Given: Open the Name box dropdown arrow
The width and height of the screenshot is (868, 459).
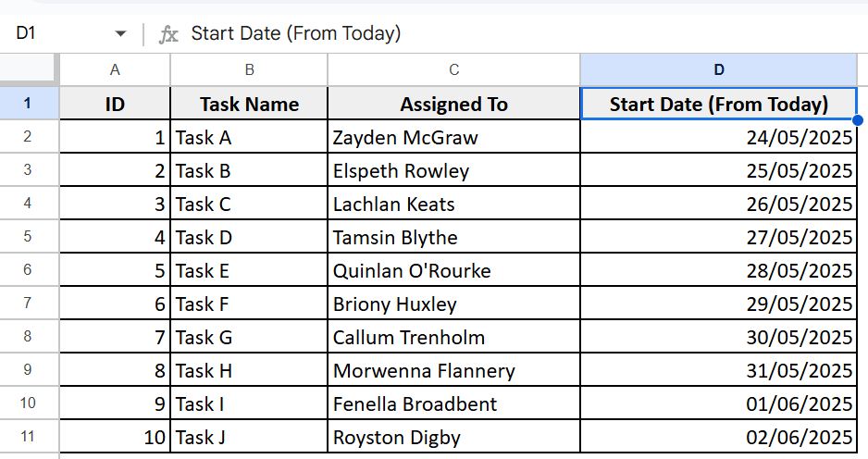Looking at the screenshot, I should [x=120, y=33].
